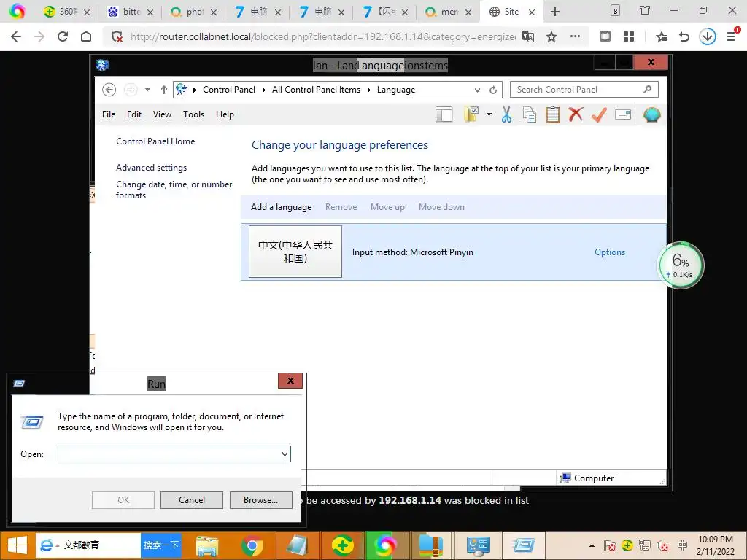
Task: Click the muted volume tray icon
Action: point(662,545)
